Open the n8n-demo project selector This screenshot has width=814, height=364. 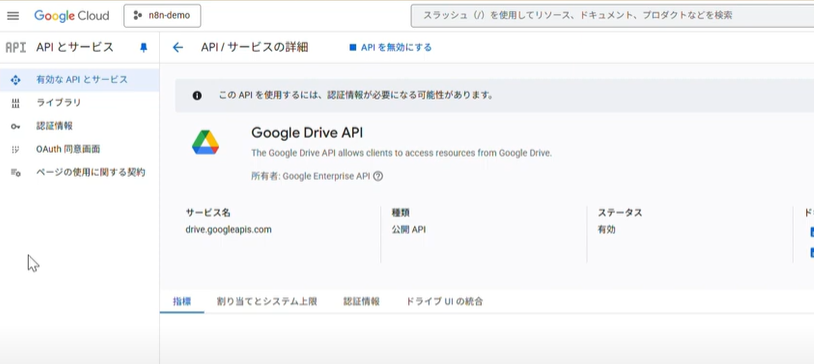pos(162,16)
